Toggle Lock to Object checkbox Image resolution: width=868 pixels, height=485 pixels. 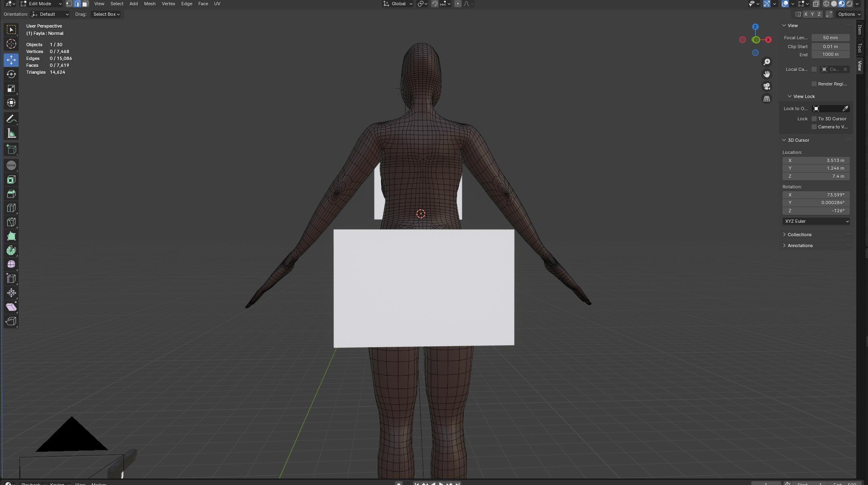point(817,109)
